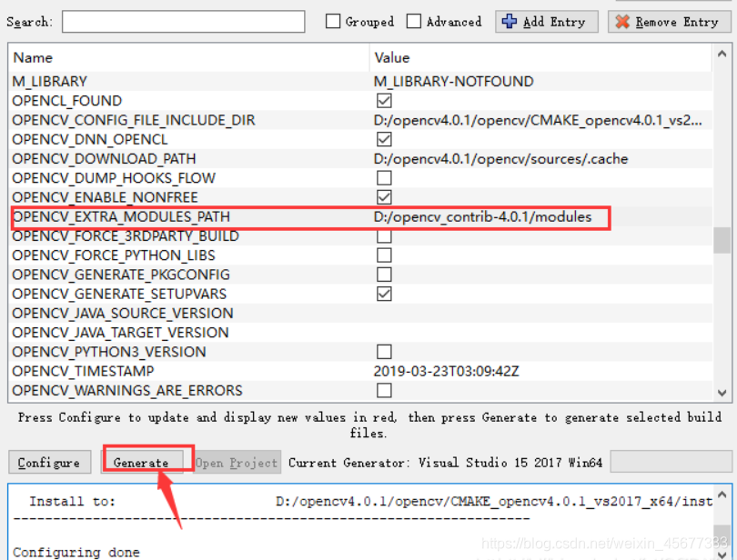Disable OPENCV_DNN_OPENCL
The image size is (737, 560).
(383, 140)
